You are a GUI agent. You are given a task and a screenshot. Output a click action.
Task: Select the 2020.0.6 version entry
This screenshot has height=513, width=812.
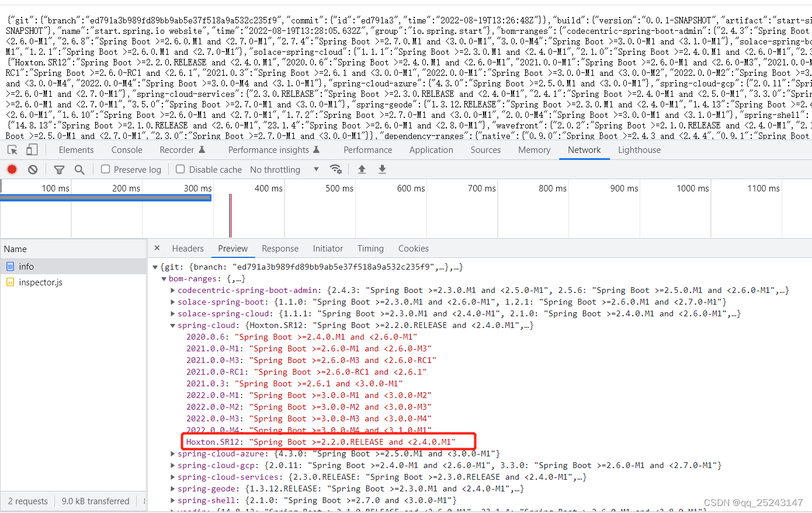[x=301, y=337]
